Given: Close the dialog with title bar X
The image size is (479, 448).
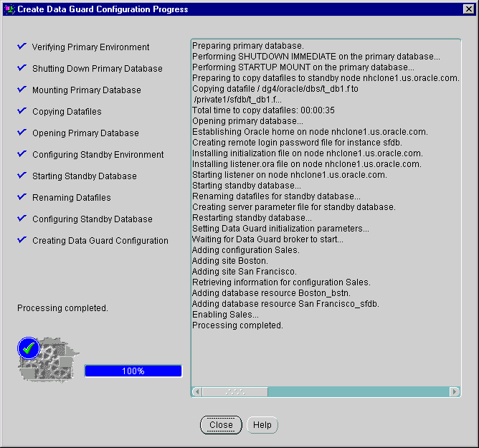Looking at the screenshot, I should [469, 9].
